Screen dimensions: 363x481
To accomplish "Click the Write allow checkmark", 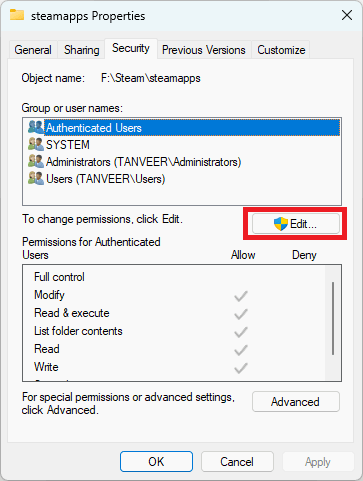I will (241, 368).
